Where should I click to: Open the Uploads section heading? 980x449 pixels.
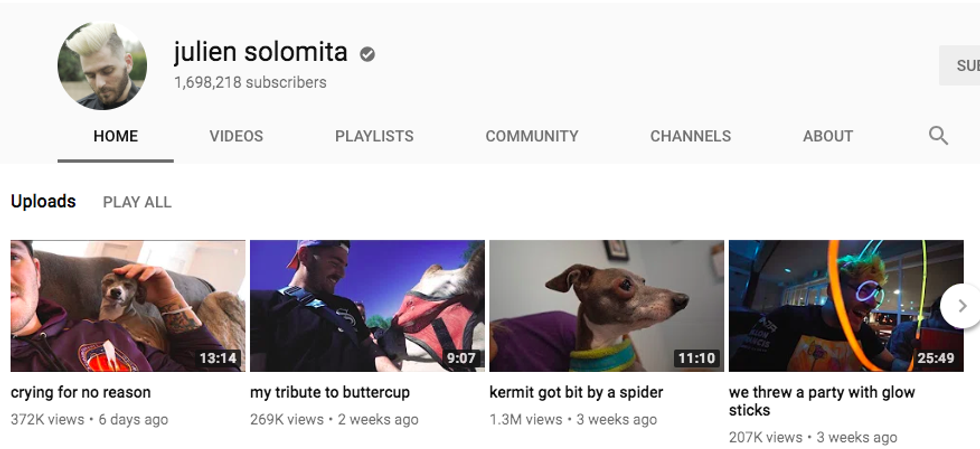click(x=43, y=201)
